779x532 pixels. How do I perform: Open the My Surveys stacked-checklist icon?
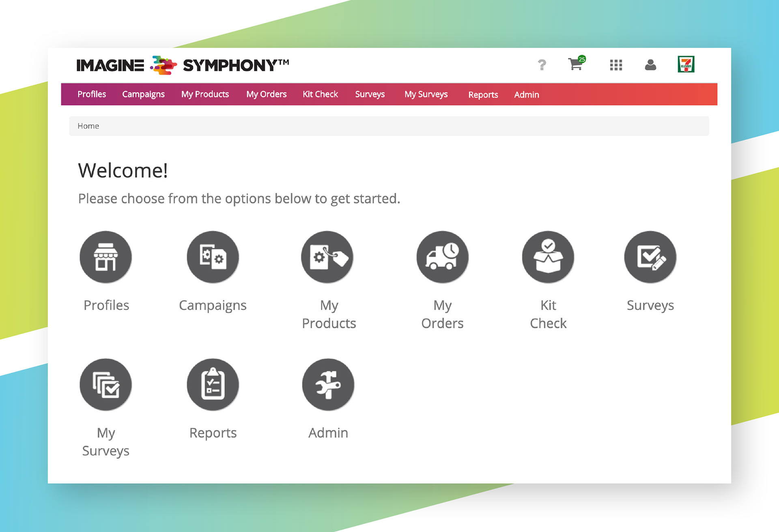(x=106, y=384)
